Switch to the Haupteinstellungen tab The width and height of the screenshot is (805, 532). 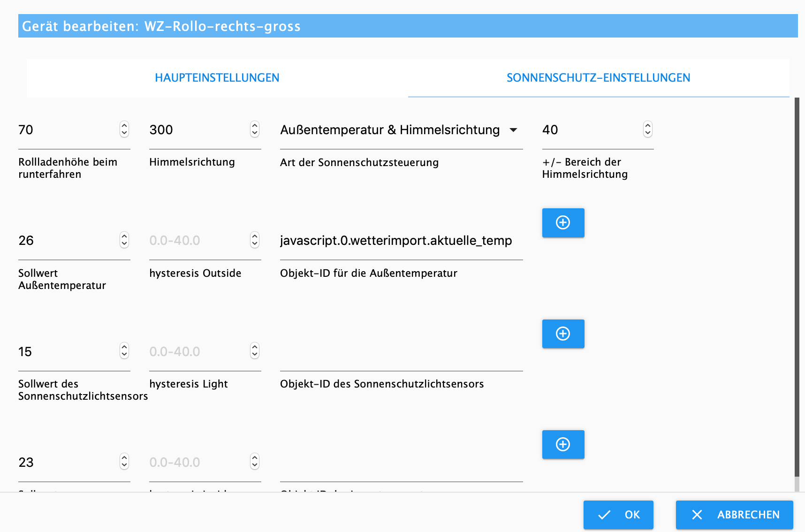(x=217, y=78)
